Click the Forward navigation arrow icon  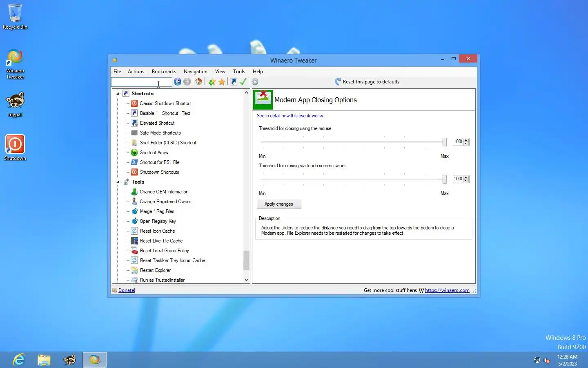pyautogui.click(x=187, y=82)
